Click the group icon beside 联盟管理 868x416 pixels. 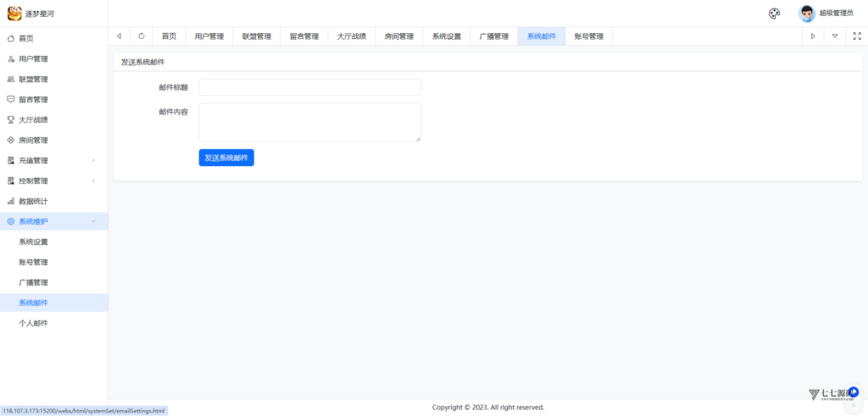click(10, 80)
